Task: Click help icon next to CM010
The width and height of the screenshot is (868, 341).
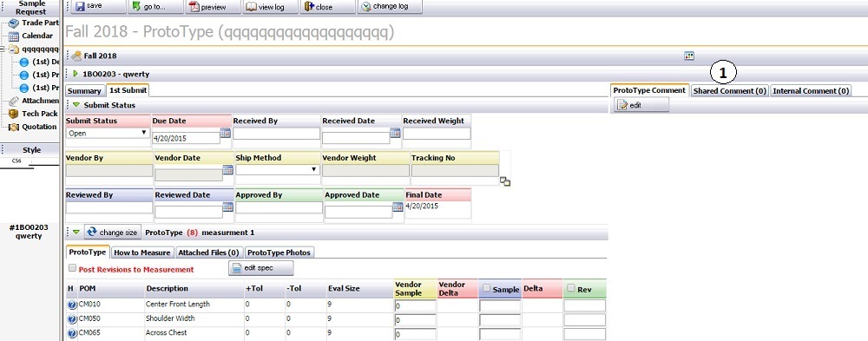Action: (x=72, y=305)
